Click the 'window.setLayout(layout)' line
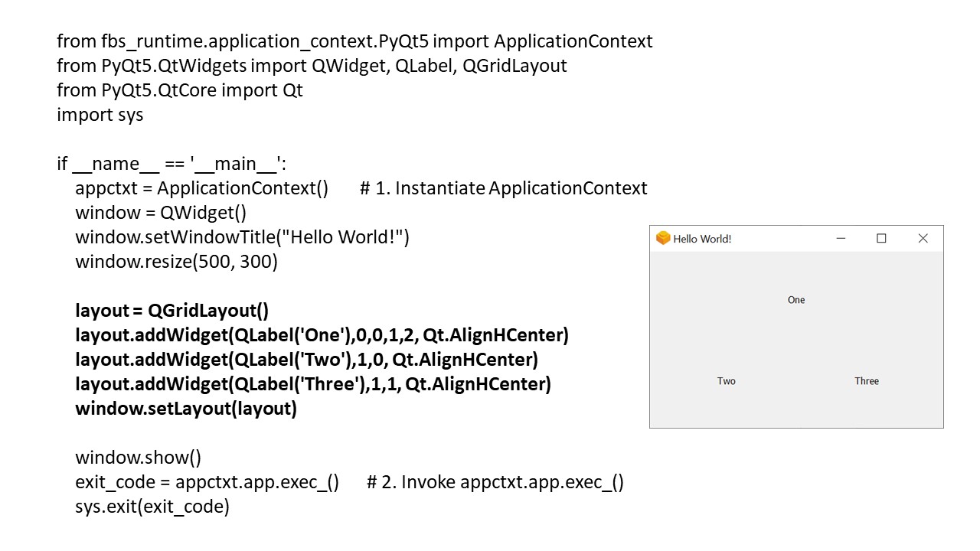The image size is (980, 551). point(185,409)
